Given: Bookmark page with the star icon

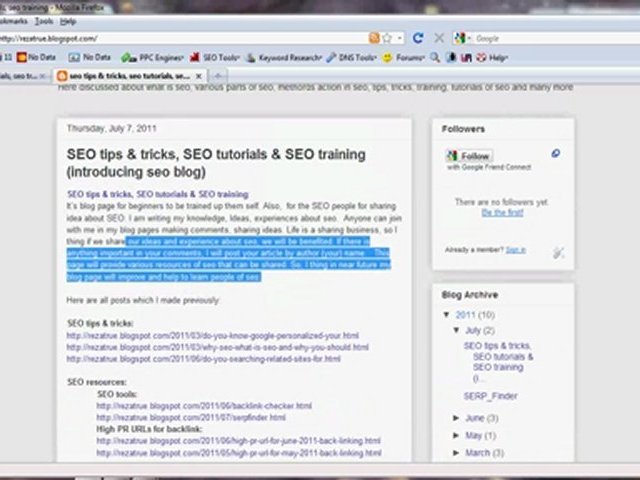Looking at the screenshot, I should point(386,38).
